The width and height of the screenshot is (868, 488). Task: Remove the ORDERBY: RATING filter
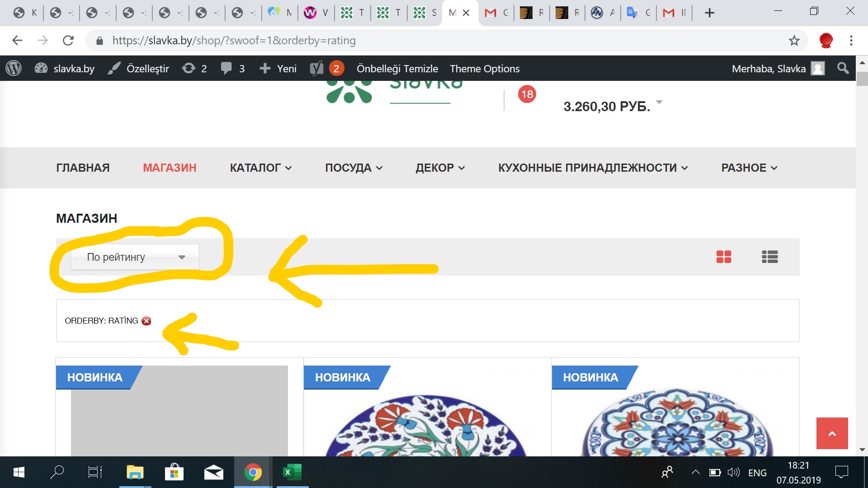(x=146, y=321)
